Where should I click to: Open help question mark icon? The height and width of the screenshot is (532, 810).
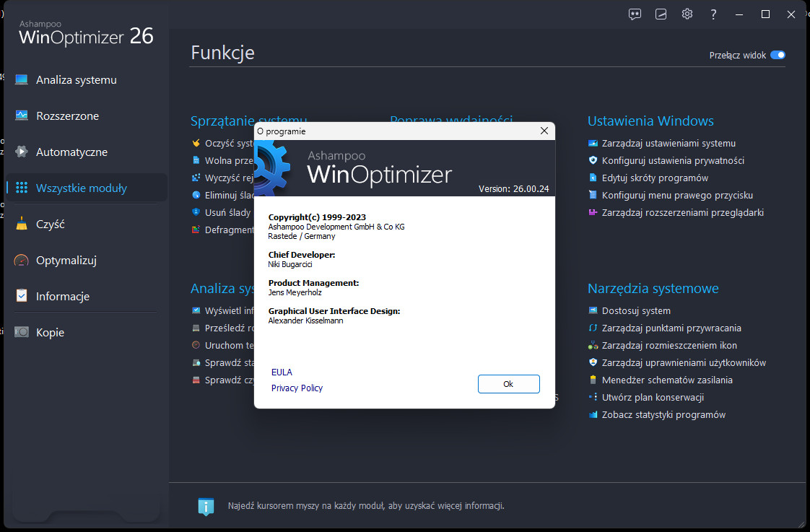[713, 14]
